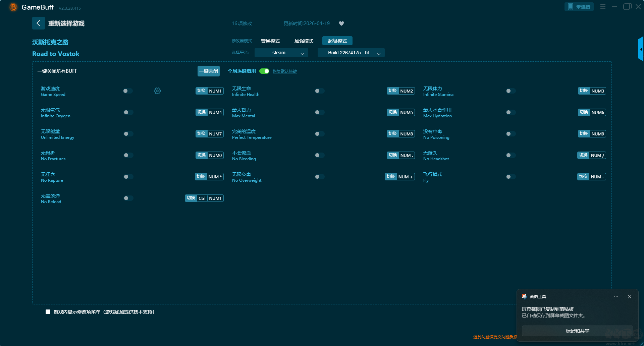Turn on Unlimited Energy
Screen dimensions: 644x346
(128, 134)
